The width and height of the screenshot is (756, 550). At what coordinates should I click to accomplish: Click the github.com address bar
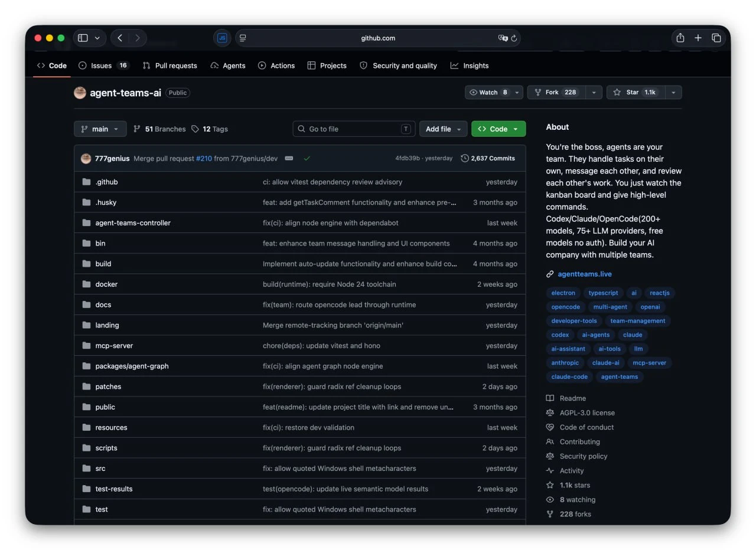(x=378, y=38)
